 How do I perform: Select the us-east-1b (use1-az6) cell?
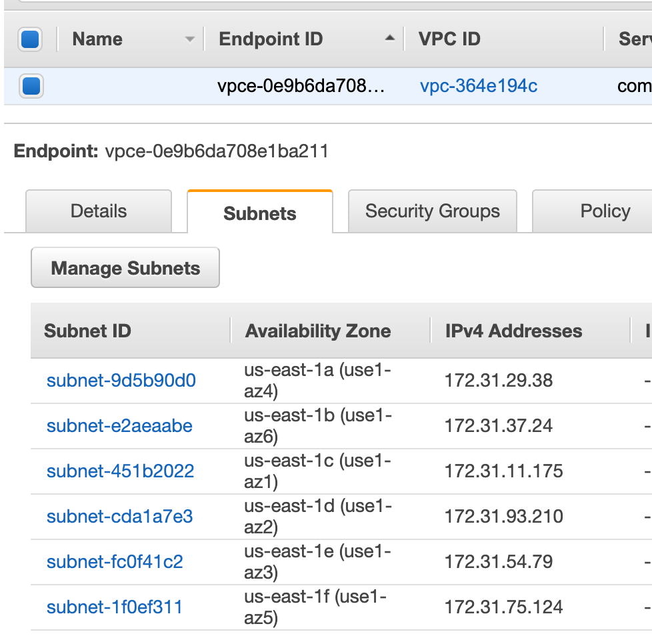click(318, 426)
